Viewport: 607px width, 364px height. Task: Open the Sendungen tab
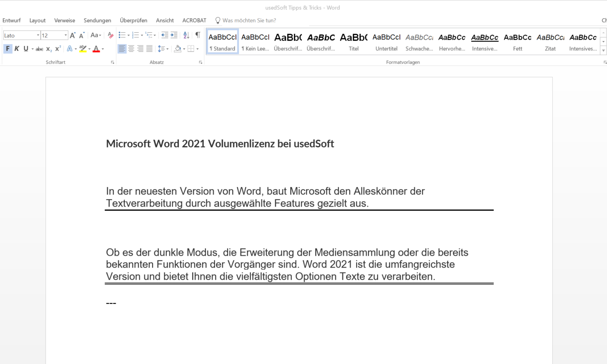[97, 20]
